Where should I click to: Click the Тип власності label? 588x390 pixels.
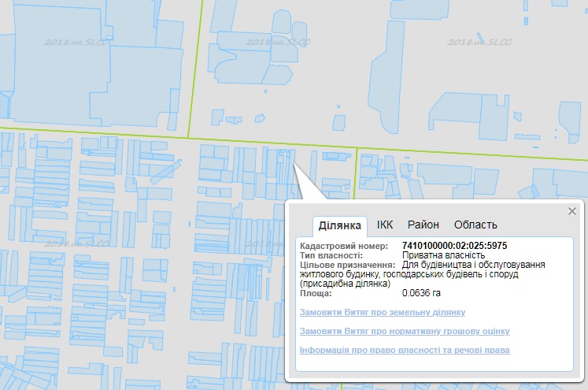point(331,256)
